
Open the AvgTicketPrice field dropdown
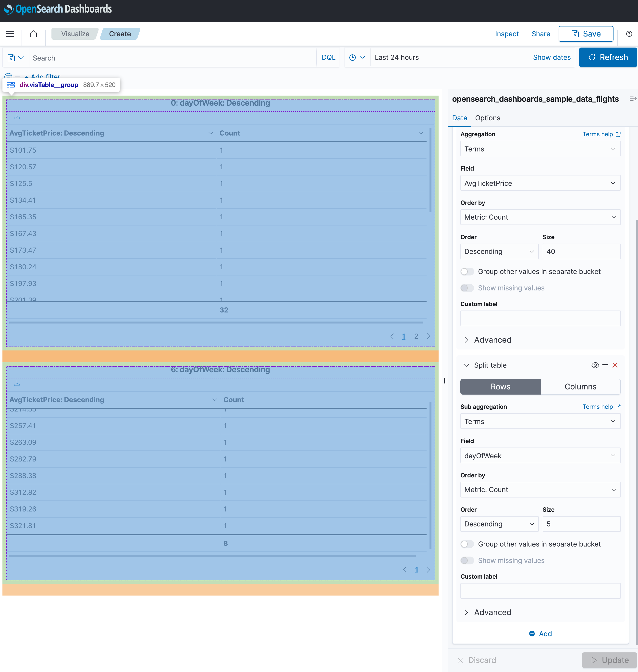click(540, 183)
